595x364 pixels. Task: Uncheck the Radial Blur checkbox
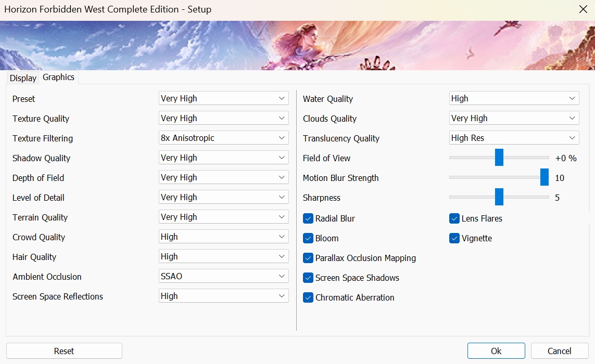(x=308, y=218)
